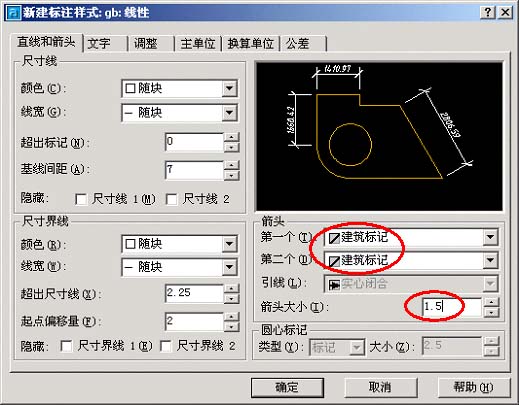Enable hide 尺寸线 1(M) checkbox
The width and height of the screenshot is (519, 405).
[81, 199]
